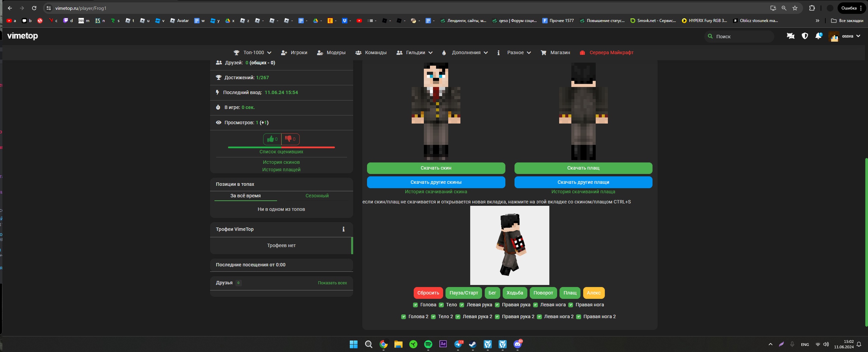The image size is (868, 352).
Task: Disable the Тело 2 checkbox
Action: pyautogui.click(x=433, y=317)
